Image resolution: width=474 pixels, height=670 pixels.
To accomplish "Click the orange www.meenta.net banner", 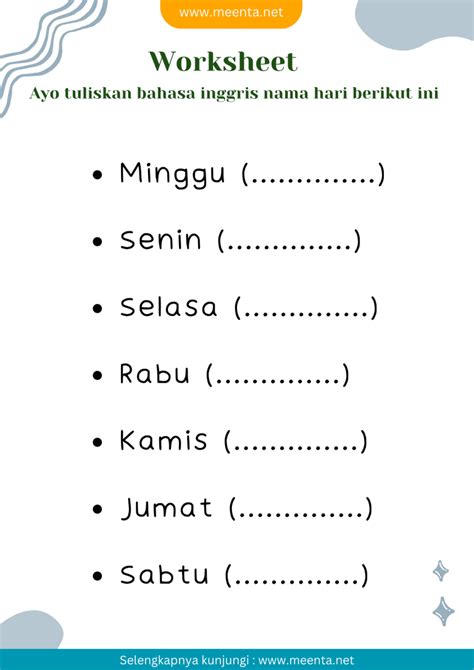I will click(x=231, y=13).
